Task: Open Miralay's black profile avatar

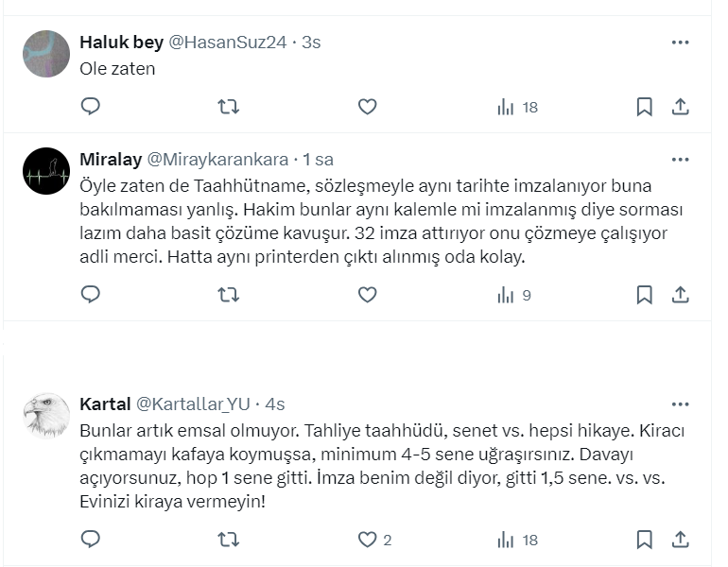Action: (x=46, y=171)
